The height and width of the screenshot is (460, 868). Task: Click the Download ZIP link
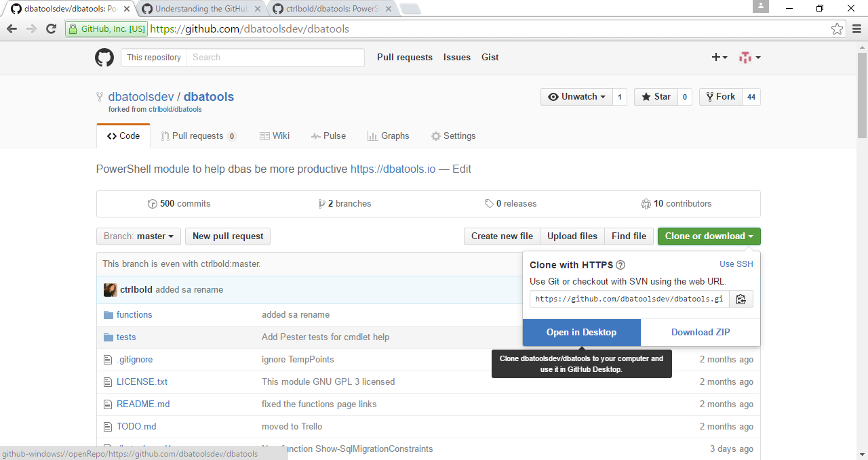pyautogui.click(x=701, y=332)
